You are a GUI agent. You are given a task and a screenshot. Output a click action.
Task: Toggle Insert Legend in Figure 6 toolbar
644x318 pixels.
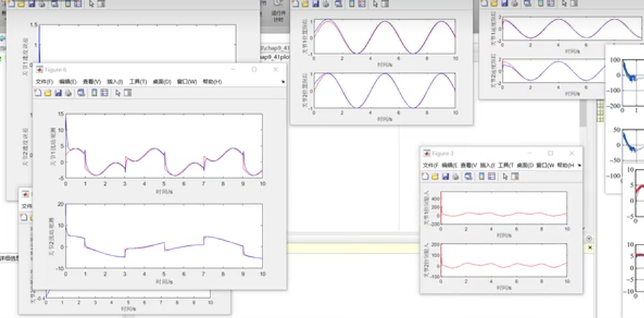click(104, 93)
